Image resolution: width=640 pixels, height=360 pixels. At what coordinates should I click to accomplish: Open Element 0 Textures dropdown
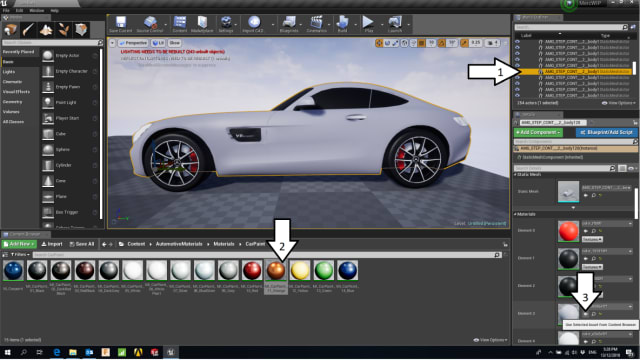(592, 239)
